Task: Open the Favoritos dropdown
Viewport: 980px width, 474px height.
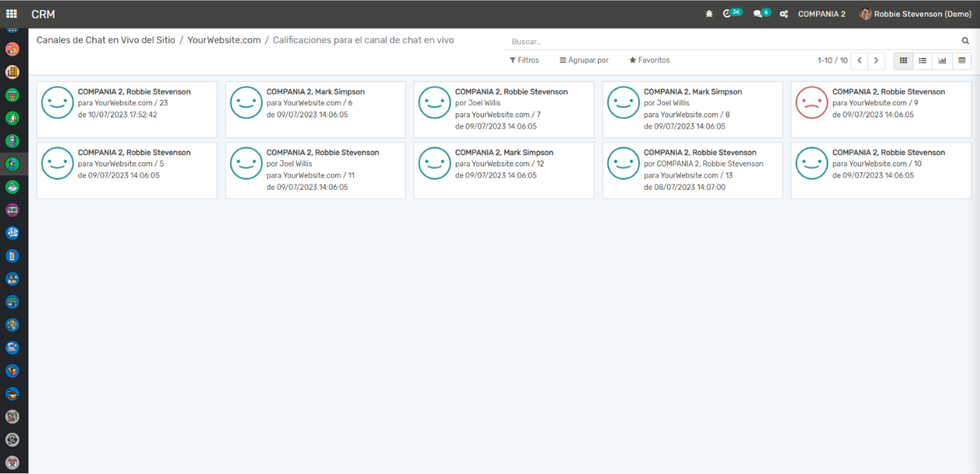Action: pyautogui.click(x=649, y=60)
